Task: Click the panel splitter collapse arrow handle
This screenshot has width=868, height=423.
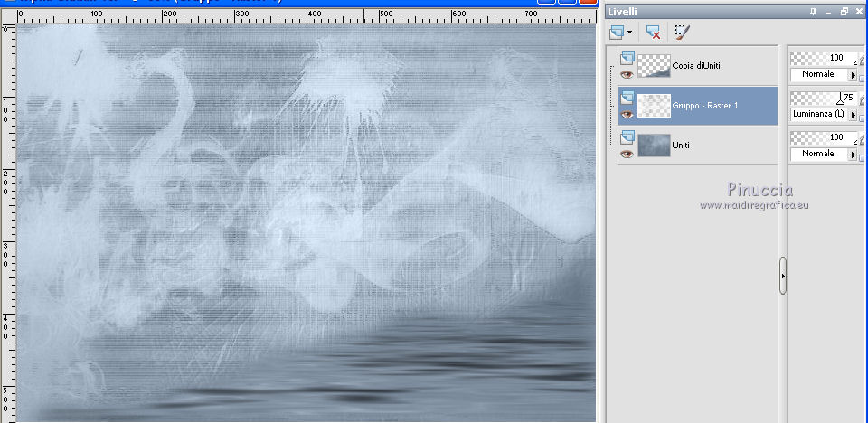Action: [783, 275]
